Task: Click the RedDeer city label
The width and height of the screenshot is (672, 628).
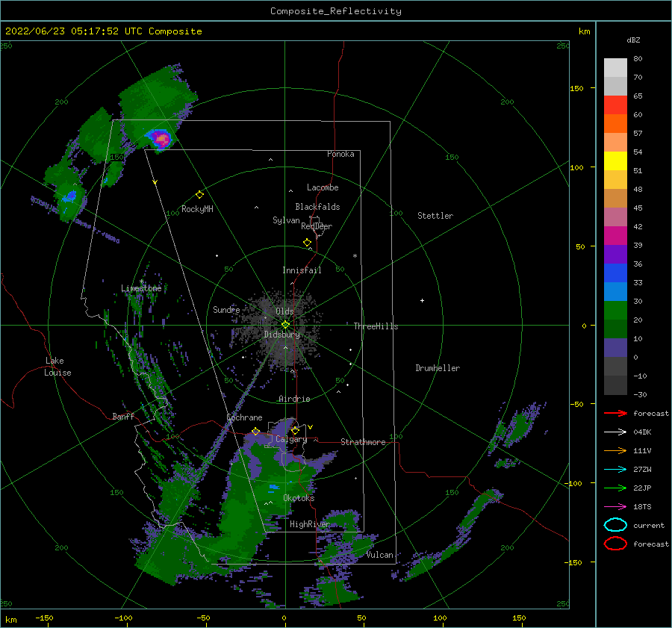Action: pos(317,226)
